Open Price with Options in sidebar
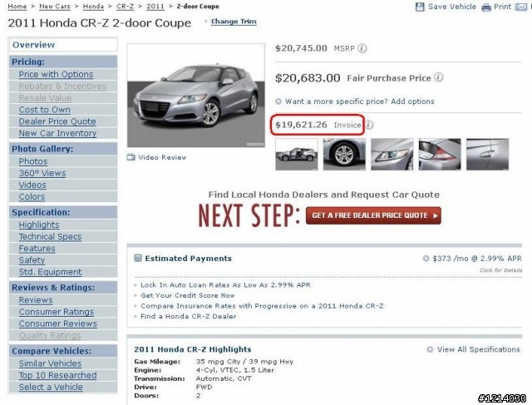The width and height of the screenshot is (532, 405). pos(56,74)
